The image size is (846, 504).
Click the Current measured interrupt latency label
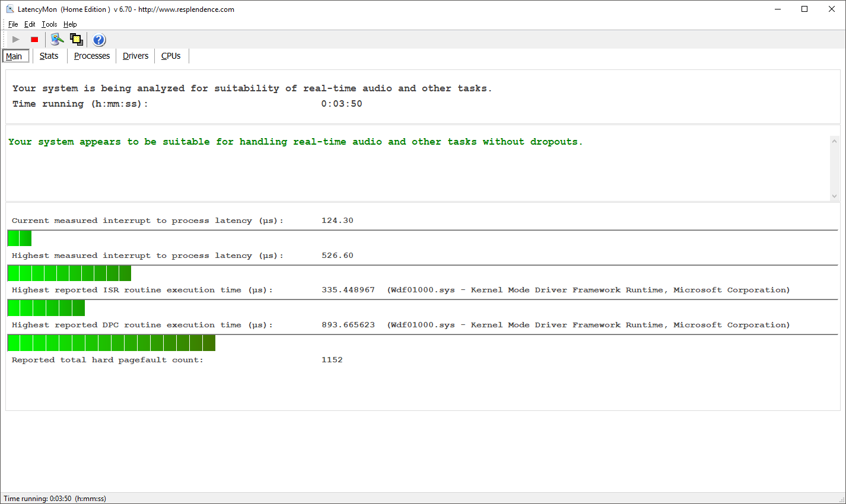point(148,221)
